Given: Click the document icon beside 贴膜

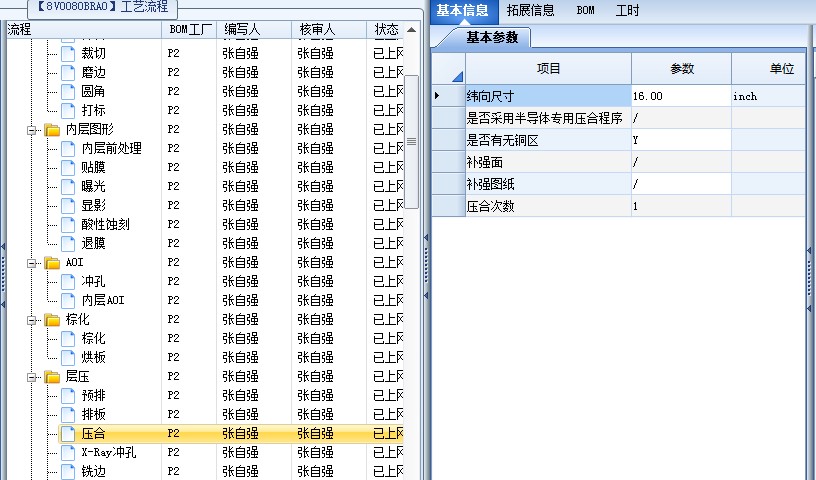Looking at the screenshot, I should coord(68,168).
